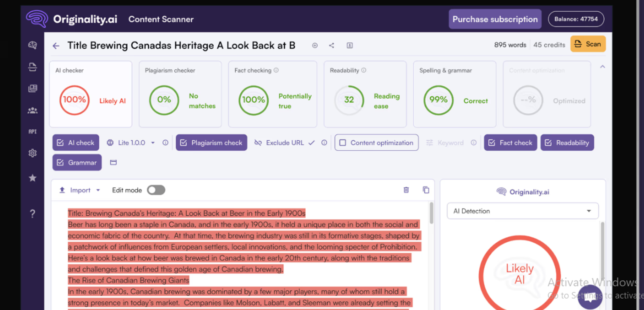The height and width of the screenshot is (310, 644).
Task: Enable the Content optimization checkbox
Action: [x=377, y=143]
